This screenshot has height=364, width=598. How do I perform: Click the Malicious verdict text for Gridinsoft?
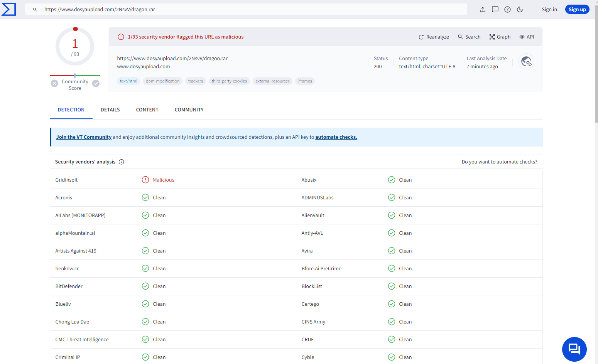coord(164,180)
